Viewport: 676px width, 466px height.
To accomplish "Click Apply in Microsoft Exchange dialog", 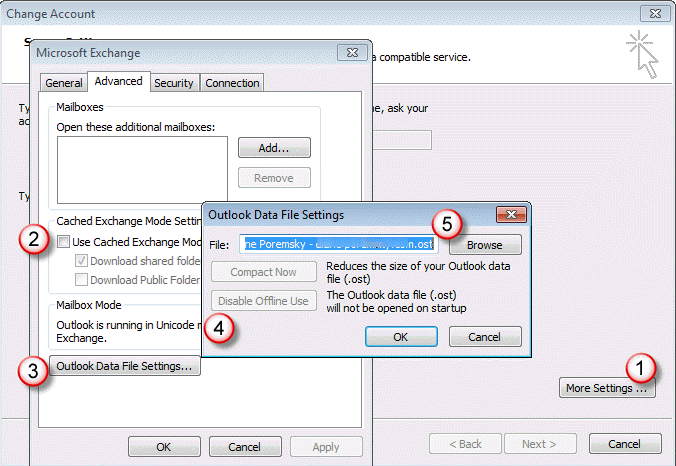I will (x=326, y=447).
